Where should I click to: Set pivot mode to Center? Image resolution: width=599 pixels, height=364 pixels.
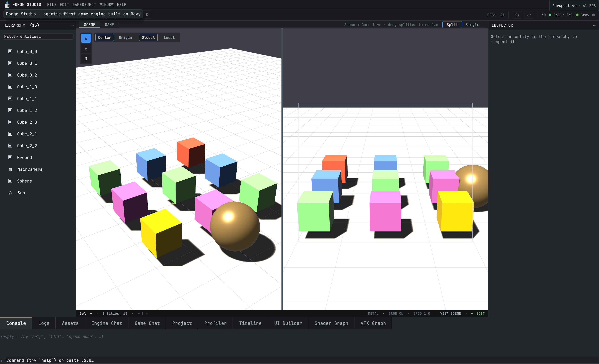click(x=105, y=37)
